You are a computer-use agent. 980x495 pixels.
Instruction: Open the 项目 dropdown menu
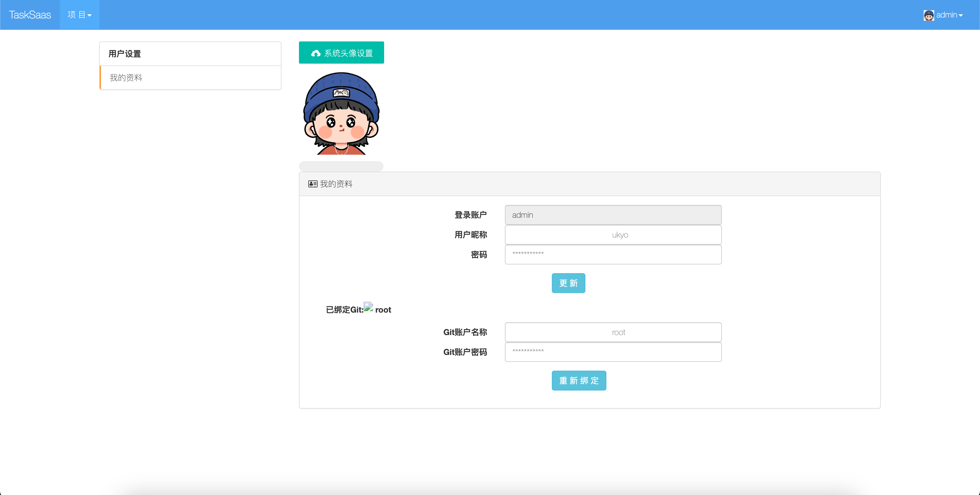tap(80, 15)
